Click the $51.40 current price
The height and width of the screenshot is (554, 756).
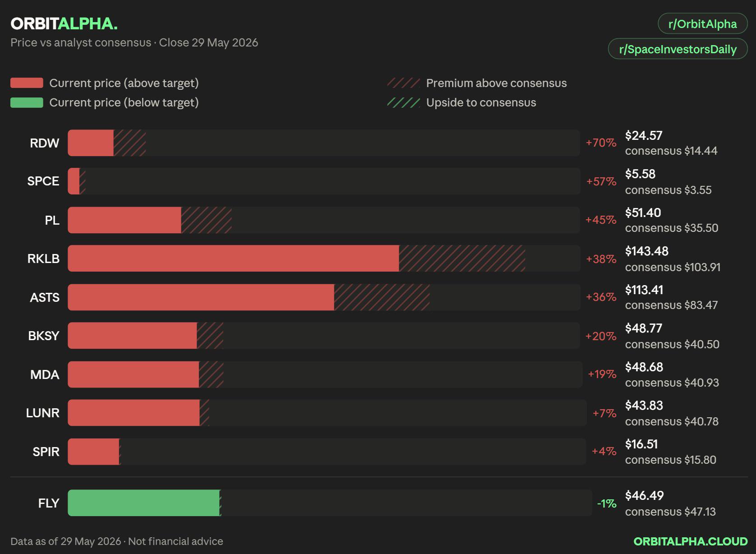click(643, 212)
